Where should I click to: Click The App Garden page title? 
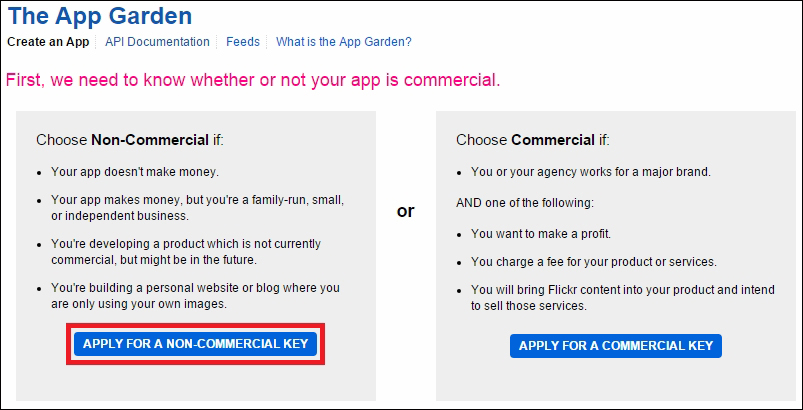[x=100, y=16]
